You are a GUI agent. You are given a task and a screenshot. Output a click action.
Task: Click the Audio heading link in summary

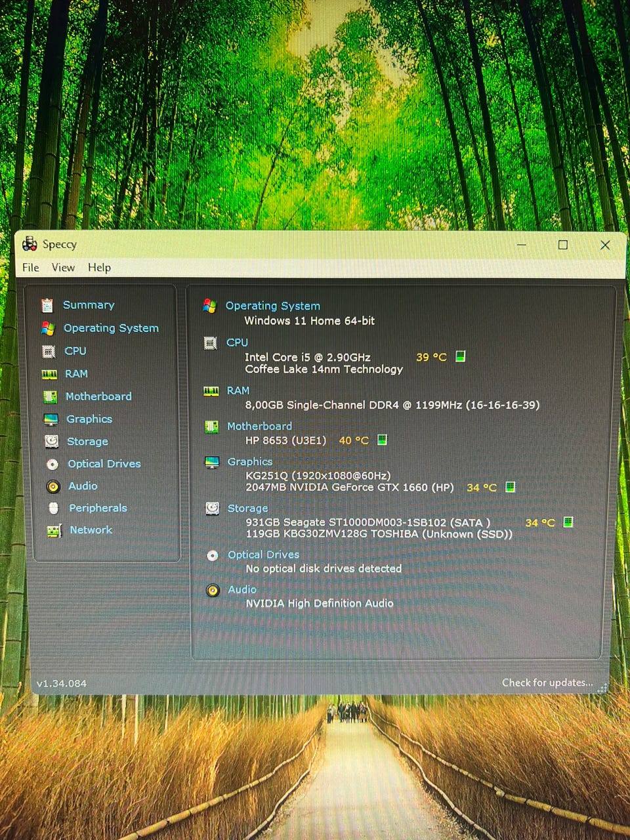coord(242,590)
